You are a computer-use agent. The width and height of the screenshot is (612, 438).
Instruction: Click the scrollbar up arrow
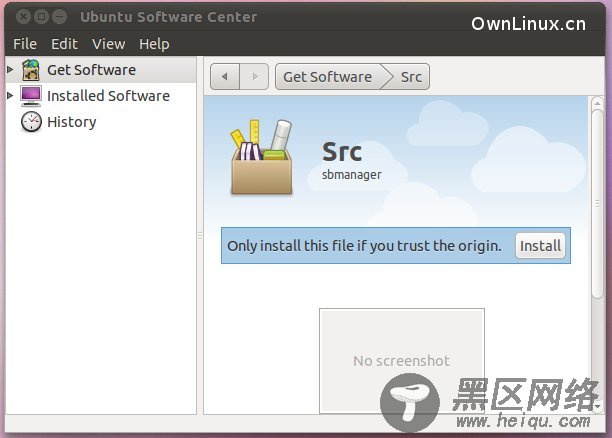tap(597, 103)
